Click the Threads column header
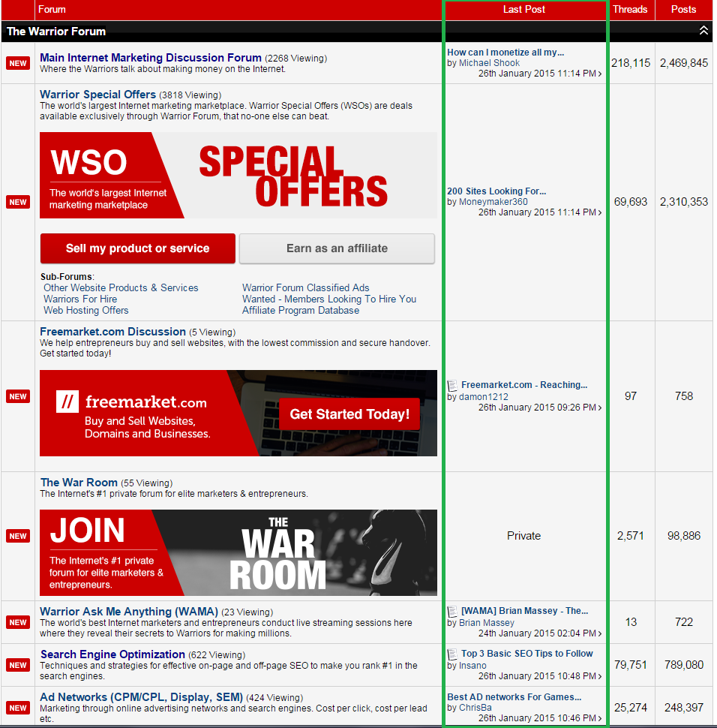The image size is (717, 728). 630,9
